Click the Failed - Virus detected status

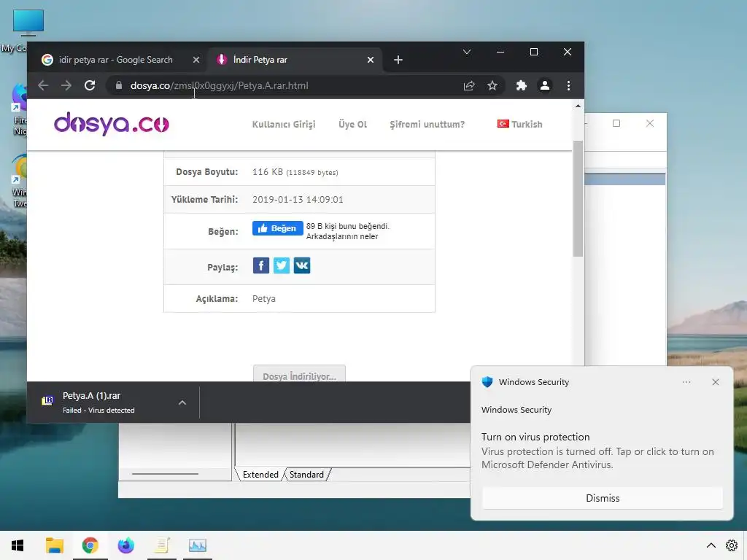[98, 411]
